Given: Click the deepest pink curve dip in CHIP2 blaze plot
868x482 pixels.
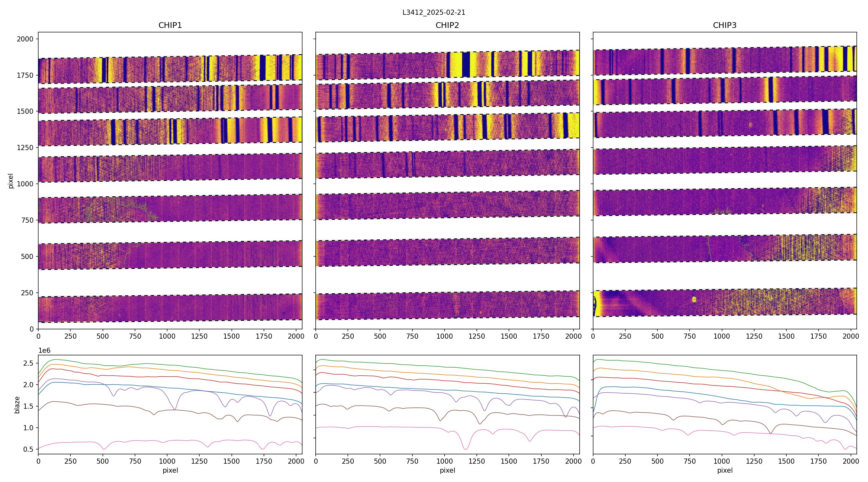Looking at the screenshot, I should (465, 448).
